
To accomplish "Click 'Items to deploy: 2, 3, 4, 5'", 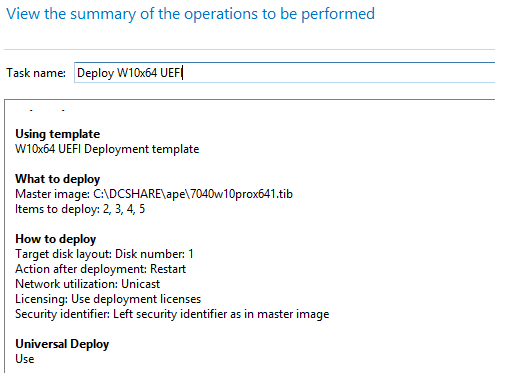I will tap(80, 209).
